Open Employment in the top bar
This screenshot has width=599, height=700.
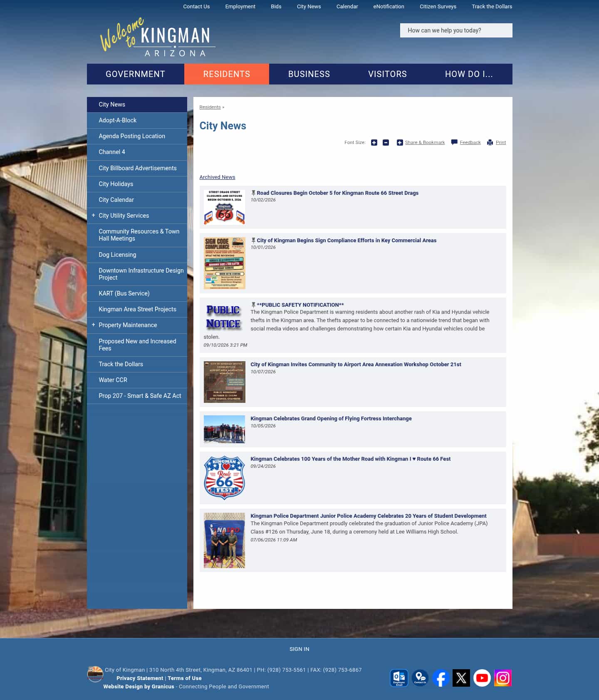pyautogui.click(x=240, y=7)
